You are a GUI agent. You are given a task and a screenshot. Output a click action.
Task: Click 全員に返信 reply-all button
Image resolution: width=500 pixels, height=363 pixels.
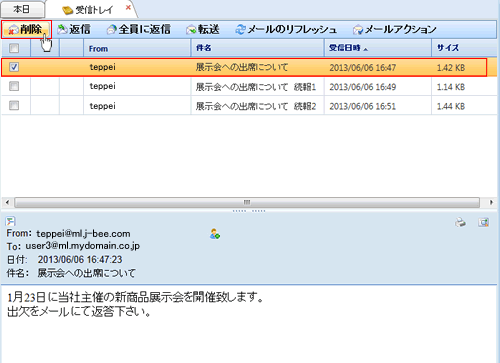click(139, 29)
